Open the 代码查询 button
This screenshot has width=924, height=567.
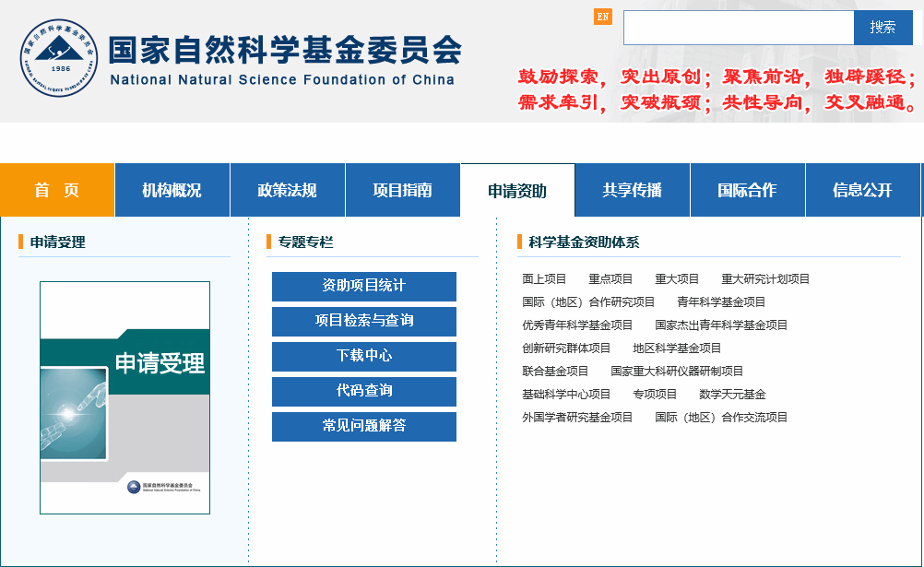coord(363,391)
